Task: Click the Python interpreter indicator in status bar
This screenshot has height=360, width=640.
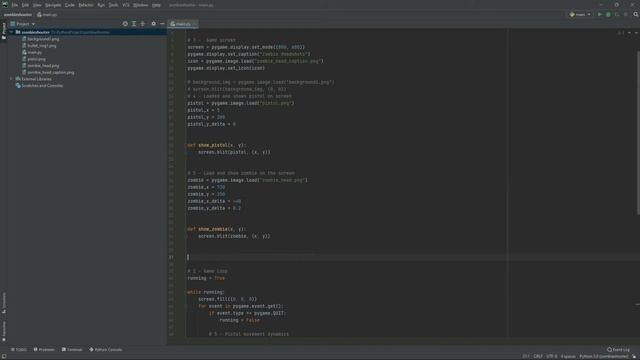Action: [x=604, y=357]
